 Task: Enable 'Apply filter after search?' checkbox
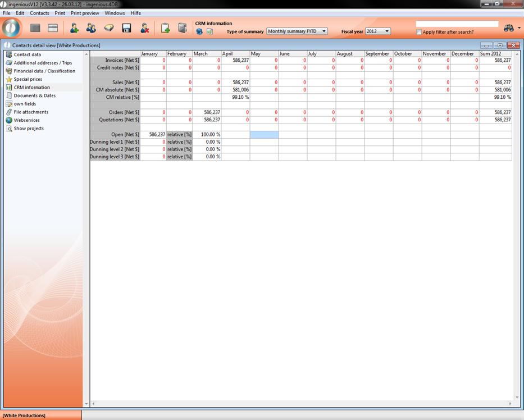tap(419, 32)
